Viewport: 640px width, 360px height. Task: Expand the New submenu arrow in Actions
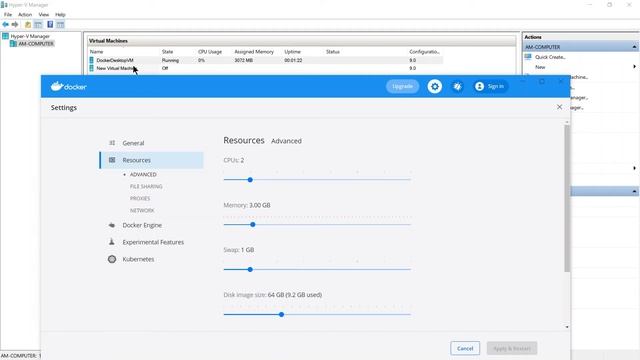[x=634, y=67]
